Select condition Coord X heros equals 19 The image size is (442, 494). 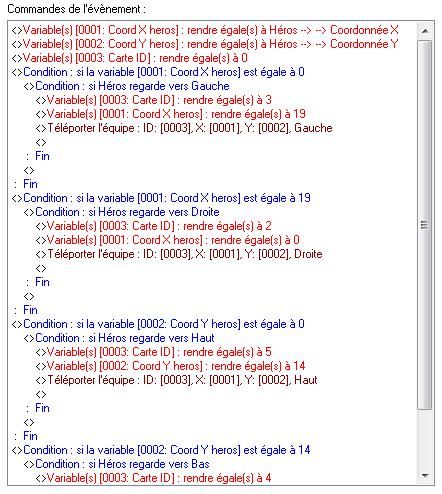161,198
